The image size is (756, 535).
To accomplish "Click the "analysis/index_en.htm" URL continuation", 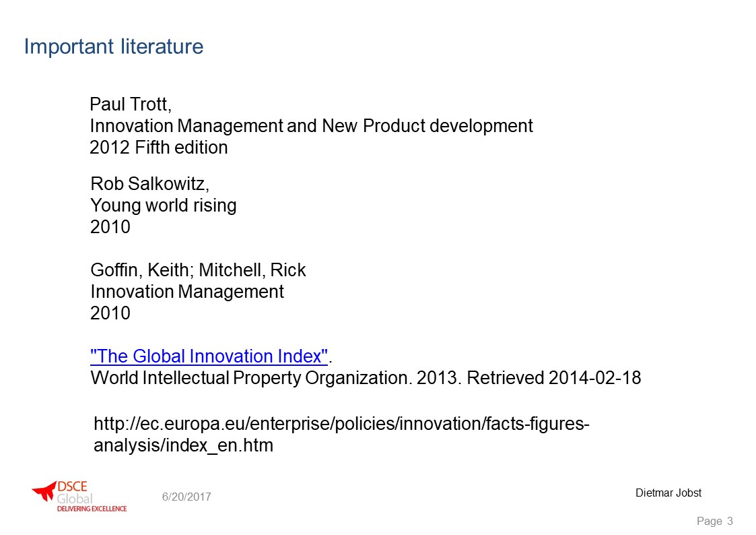I will pyautogui.click(x=183, y=445).
